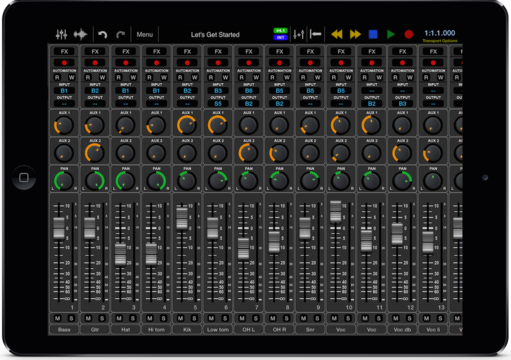Image resolution: width=511 pixels, height=360 pixels.
Task: Open the output selector on Bass channel
Action: [64, 104]
